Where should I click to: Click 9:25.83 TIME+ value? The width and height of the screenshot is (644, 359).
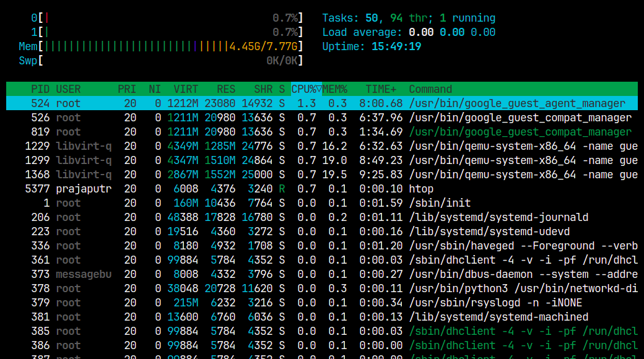click(381, 175)
